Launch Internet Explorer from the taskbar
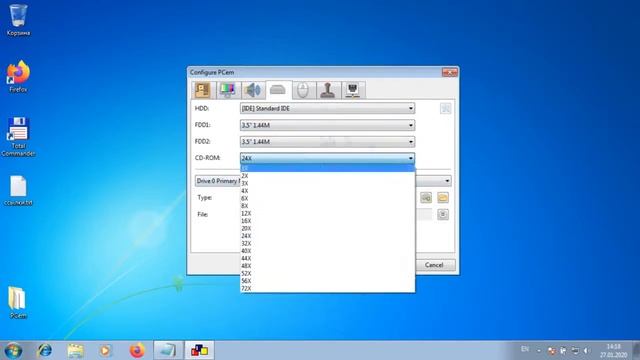The width and height of the screenshot is (640, 360). click(x=44, y=351)
